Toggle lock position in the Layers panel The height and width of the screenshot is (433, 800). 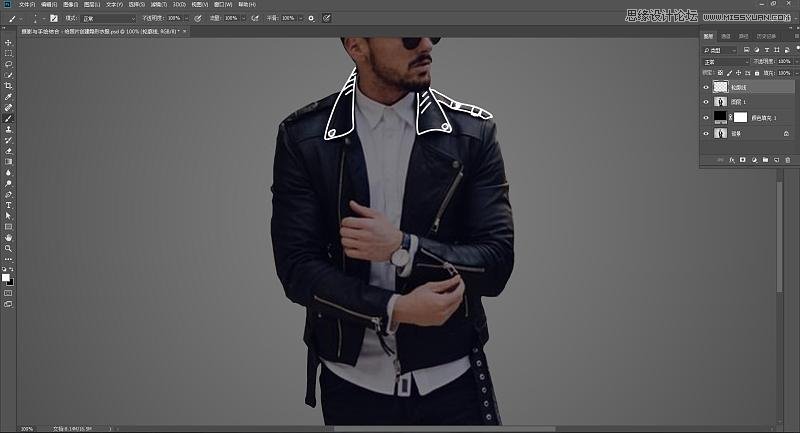pyautogui.click(x=738, y=73)
